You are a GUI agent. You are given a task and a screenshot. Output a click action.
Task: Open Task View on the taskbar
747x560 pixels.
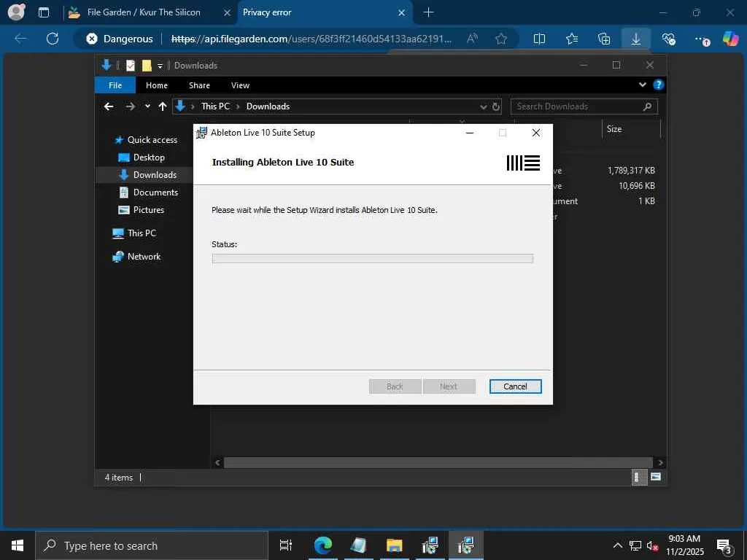[x=285, y=545]
